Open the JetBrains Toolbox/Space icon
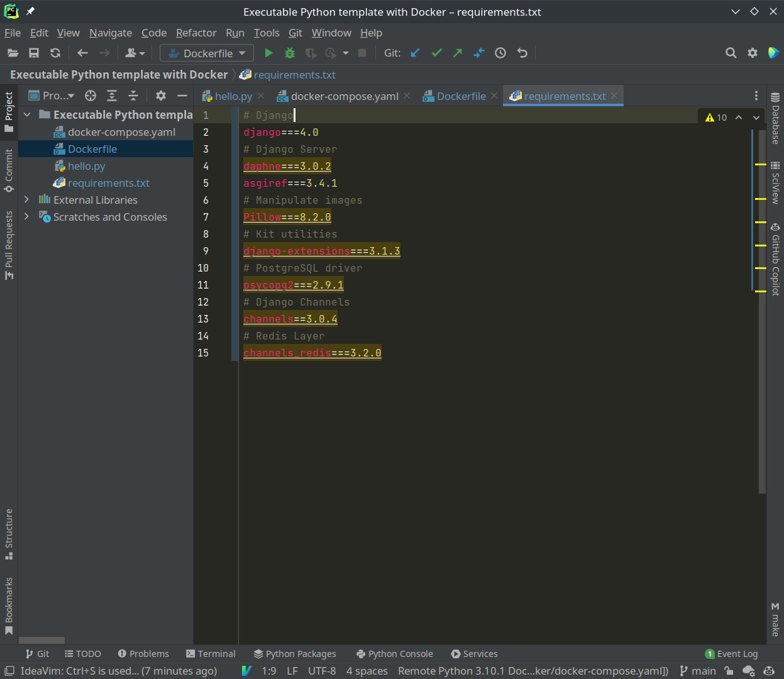Image resolution: width=784 pixels, height=679 pixels. point(773,53)
